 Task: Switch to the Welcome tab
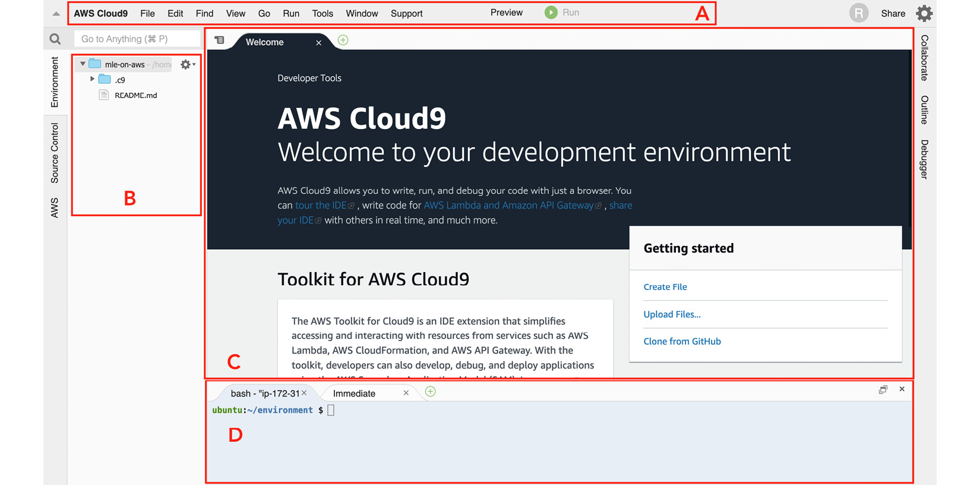click(265, 42)
